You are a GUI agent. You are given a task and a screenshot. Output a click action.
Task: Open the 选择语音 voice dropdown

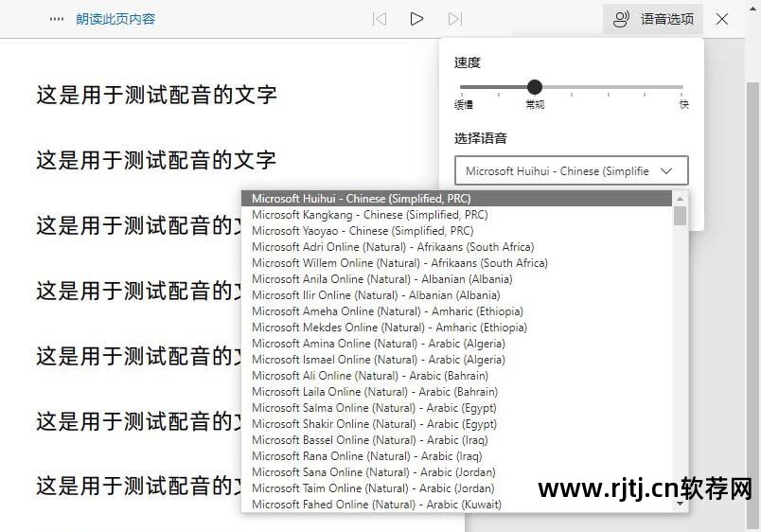tap(572, 170)
